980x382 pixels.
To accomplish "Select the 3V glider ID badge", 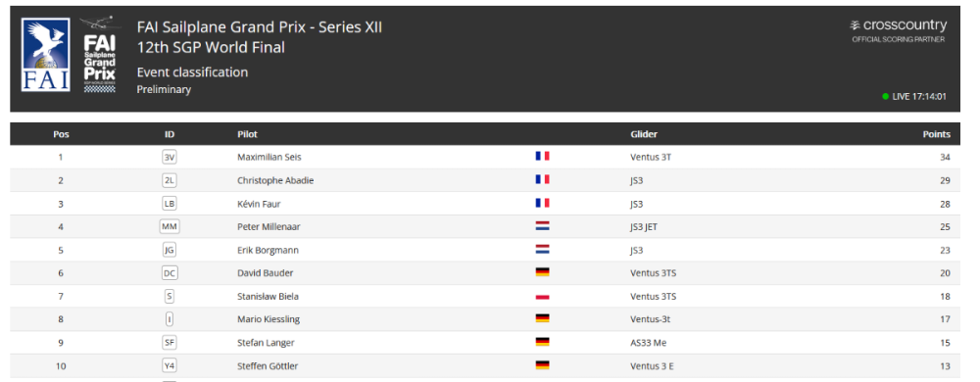I will tap(170, 158).
